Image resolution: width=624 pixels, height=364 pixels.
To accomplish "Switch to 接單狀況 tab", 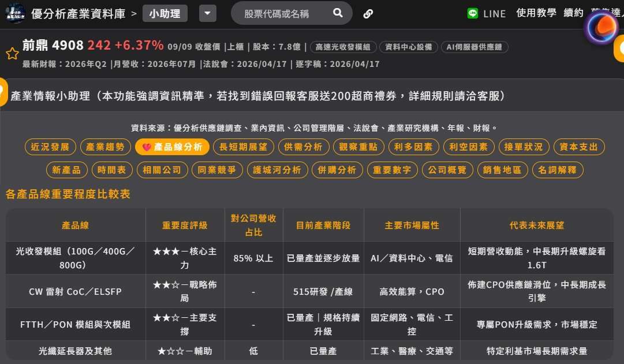I will tap(524, 147).
